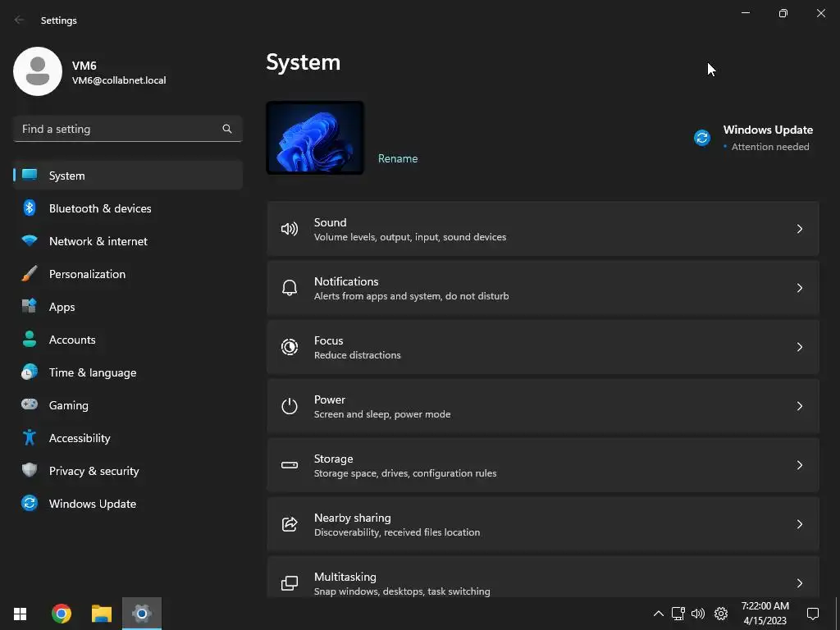Select Gaming label in sidebar

click(69, 405)
